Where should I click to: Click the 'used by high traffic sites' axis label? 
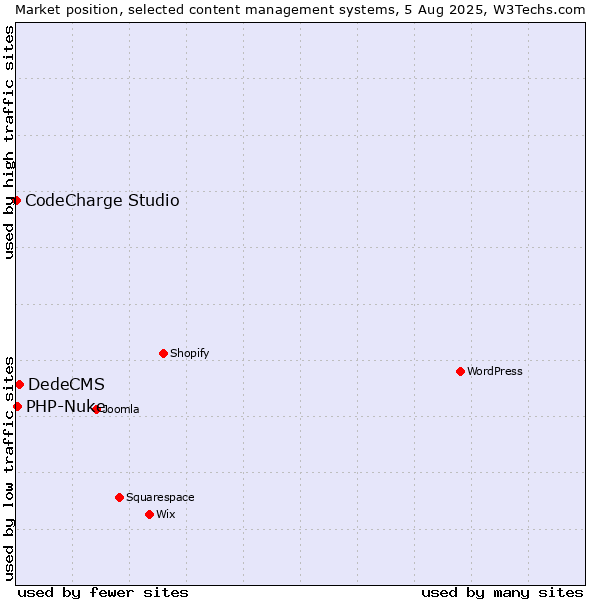click(8, 142)
